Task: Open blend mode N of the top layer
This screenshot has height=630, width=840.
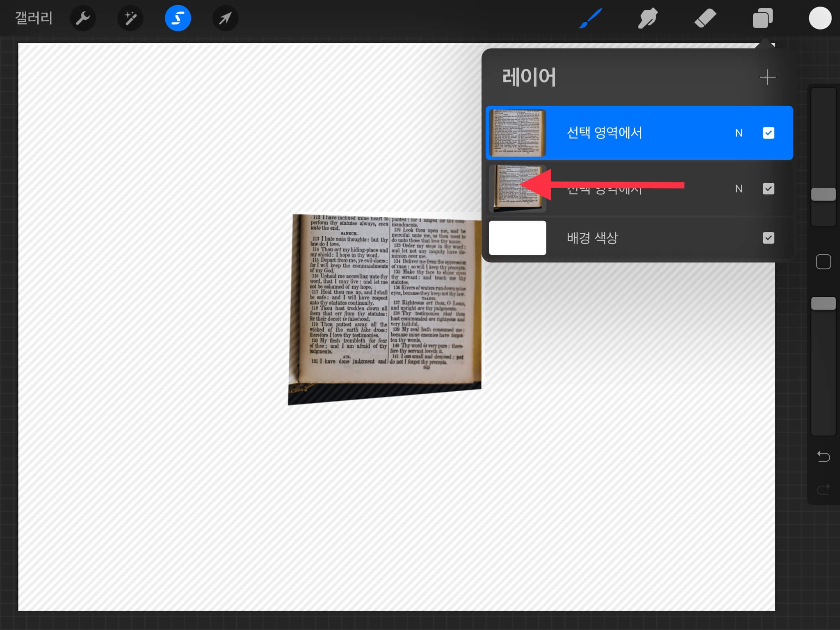Action: point(739,133)
